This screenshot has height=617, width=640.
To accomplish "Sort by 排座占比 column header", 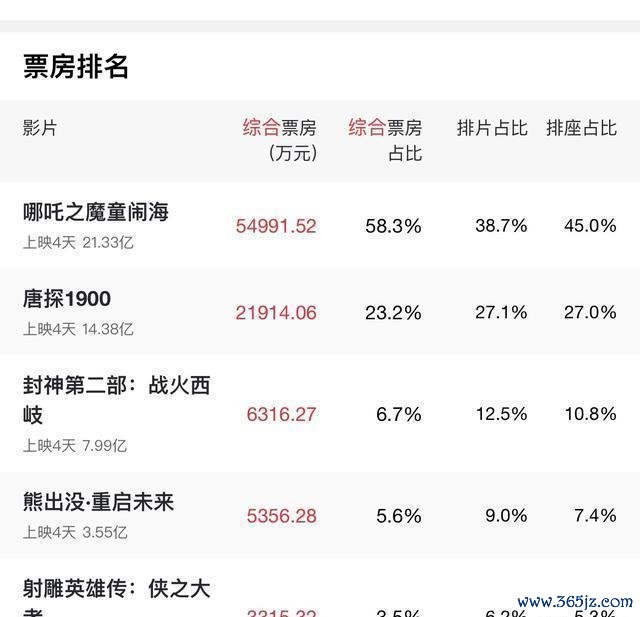I will point(581,128).
